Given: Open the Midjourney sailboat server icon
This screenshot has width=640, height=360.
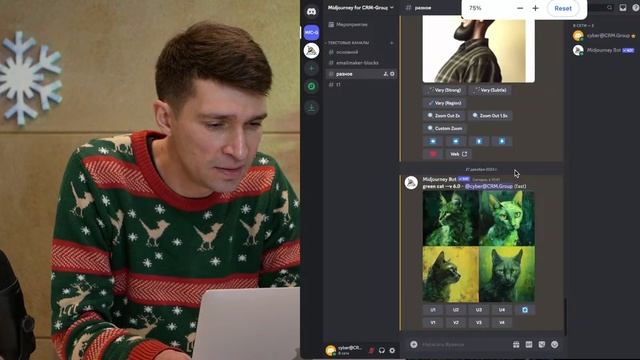Looking at the screenshot, I should (311, 51).
